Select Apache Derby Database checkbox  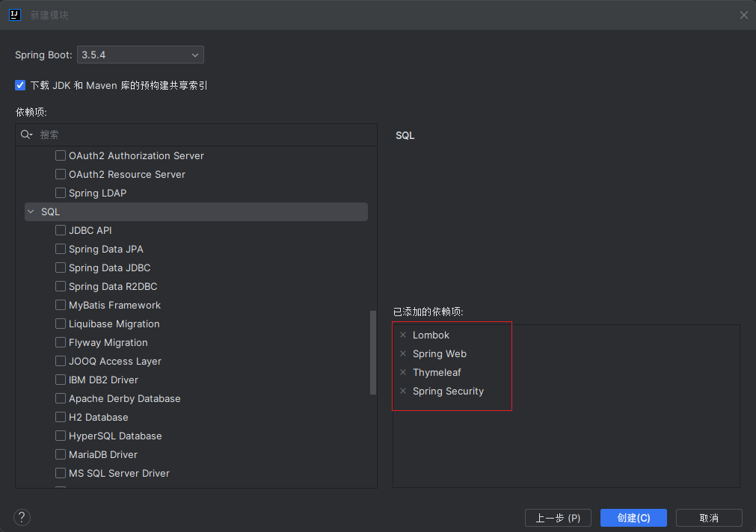pos(61,398)
